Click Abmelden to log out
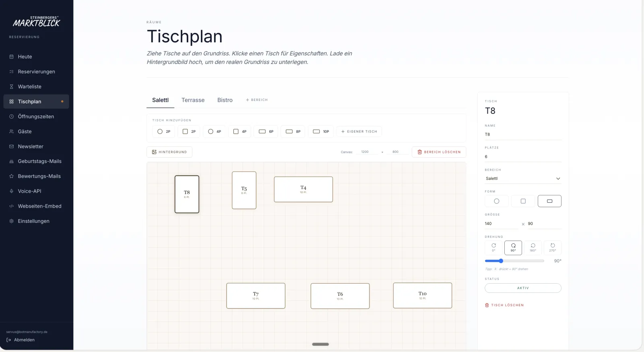This screenshot has height=352, width=644. click(x=21, y=340)
